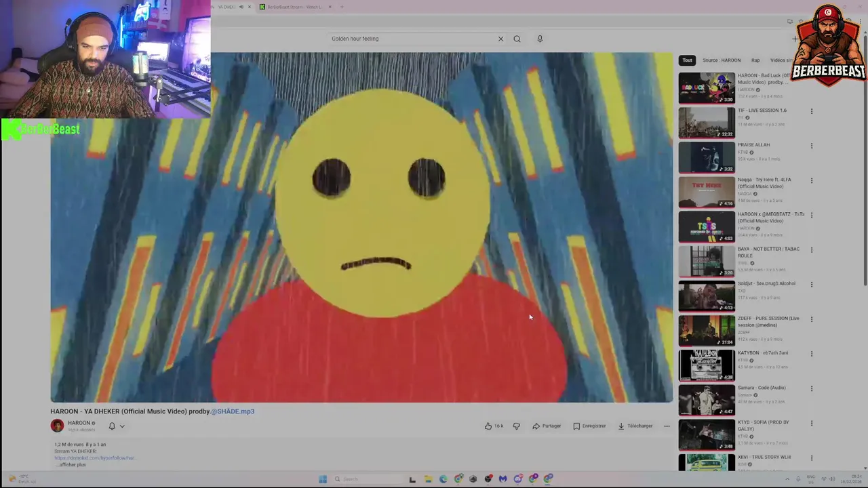Open options for Naqqa - Try Here video
The width and height of the screenshot is (868, 488).
(811, 181)
